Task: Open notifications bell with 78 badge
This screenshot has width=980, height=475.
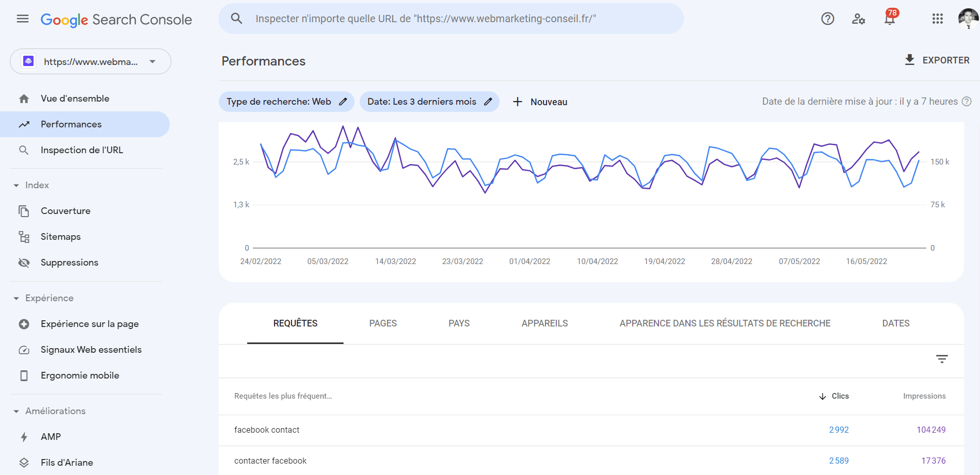Action: coord(890,18)
